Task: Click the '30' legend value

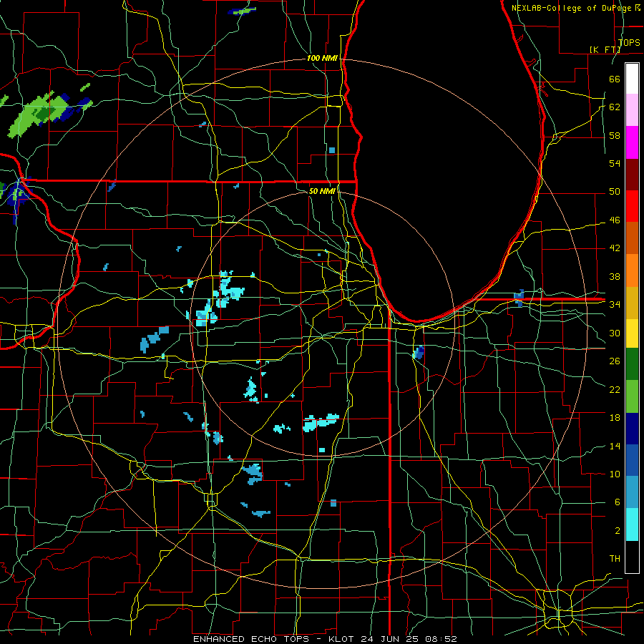Action: 615,333
